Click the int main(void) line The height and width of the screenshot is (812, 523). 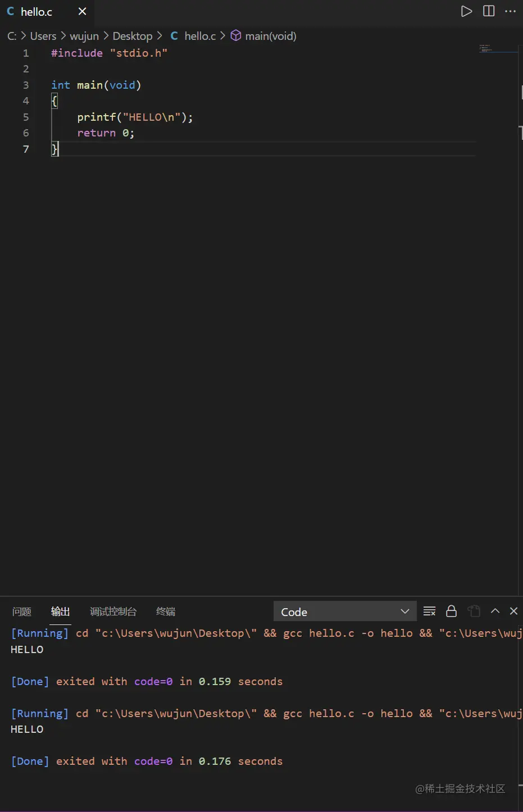click(x=96, y=85)
